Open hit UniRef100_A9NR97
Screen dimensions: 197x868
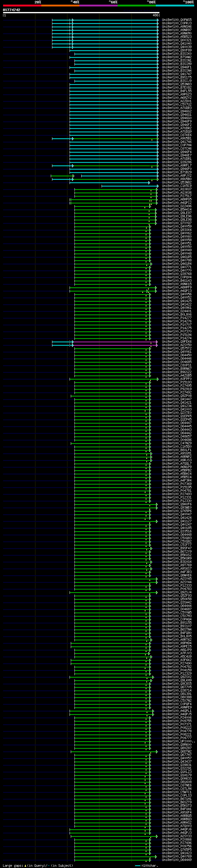click(x=177, y=30)
